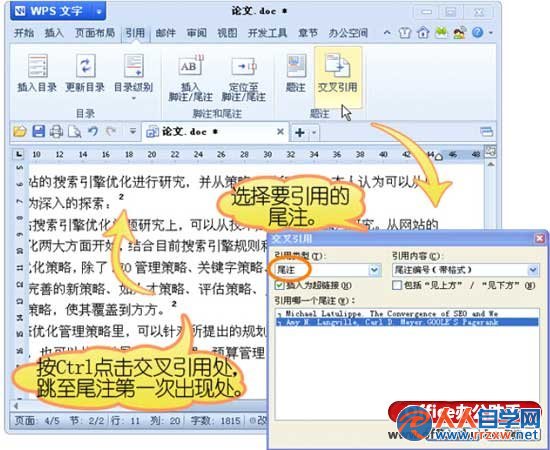The width and height of the screenshot is (550, 450).
Task: Click the save disk icon in quick toolbar
Action: (39, 132)
